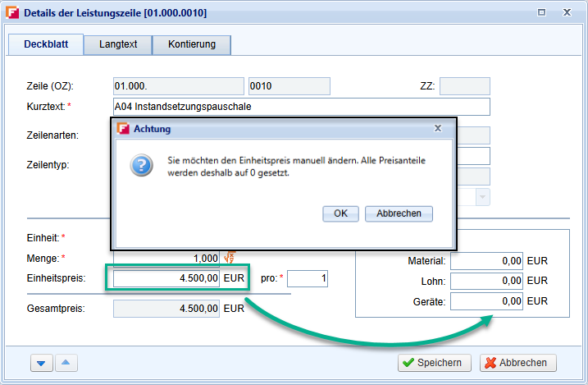Select the Deckblatt tab
588x385 pixels.
coord(46,44)
